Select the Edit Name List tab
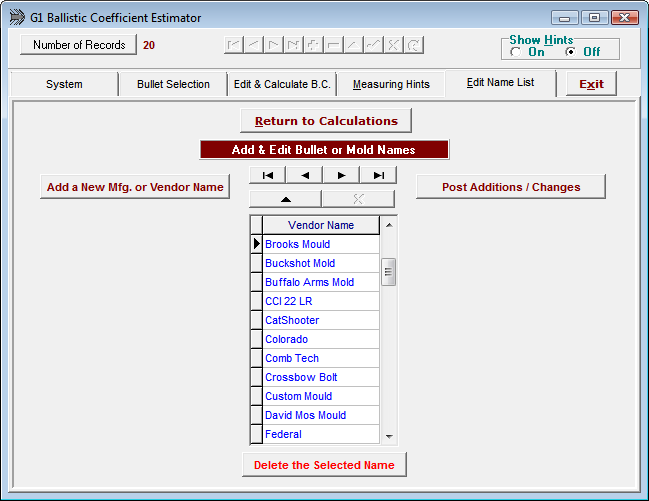Viewport: 649px width, 501px height. tap(500, 83)
